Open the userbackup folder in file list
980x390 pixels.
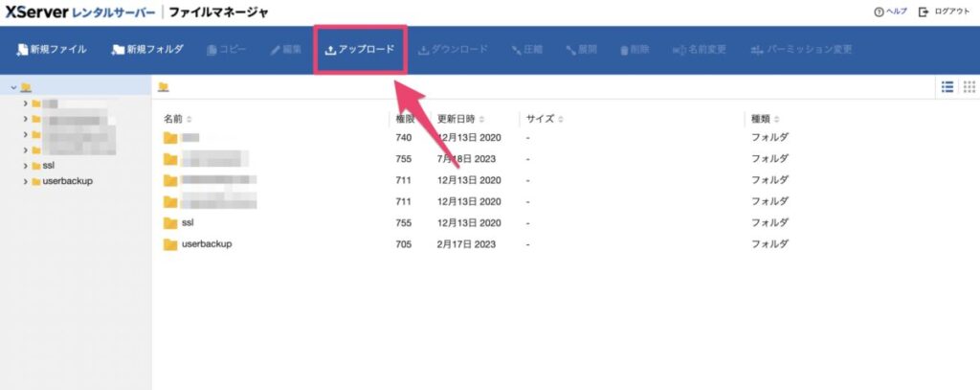pos(206,243)
